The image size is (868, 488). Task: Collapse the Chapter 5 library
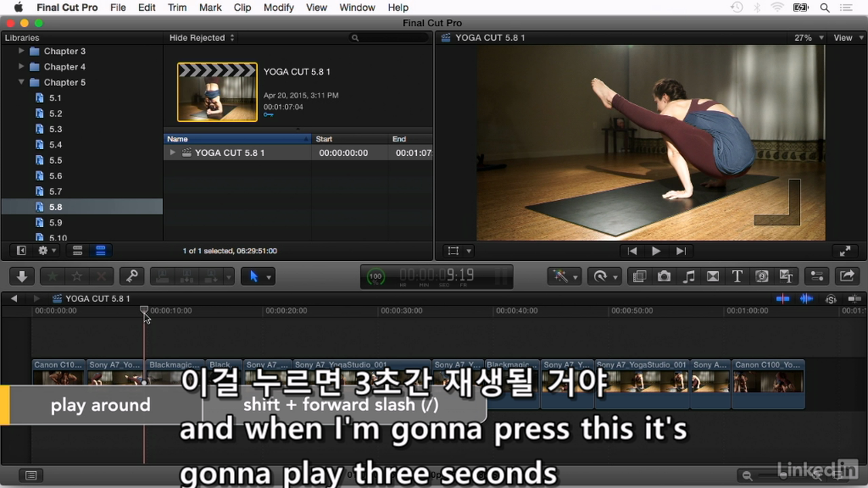pos(21,82)
